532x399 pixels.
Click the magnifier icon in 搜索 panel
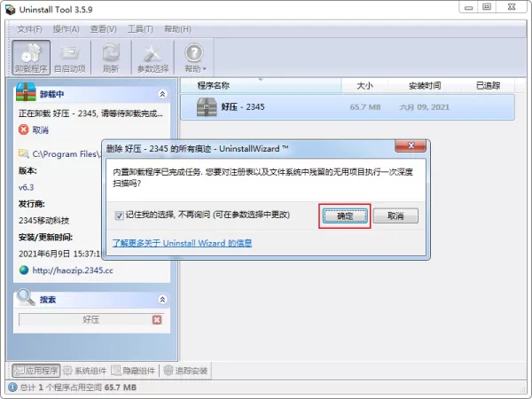(x=26, y=297)
